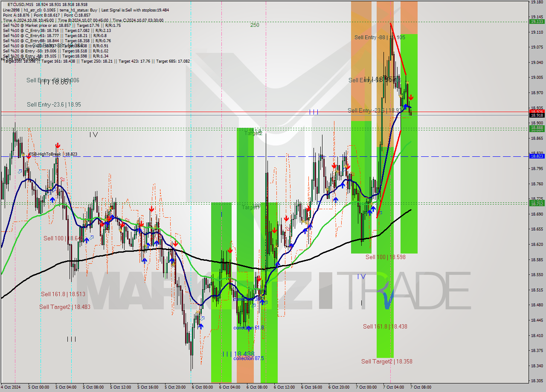The height and width of the screenshot is (392, 546).
Task: Click the 'I I I 18.438' wave label
Action: [x=238, y=354]
